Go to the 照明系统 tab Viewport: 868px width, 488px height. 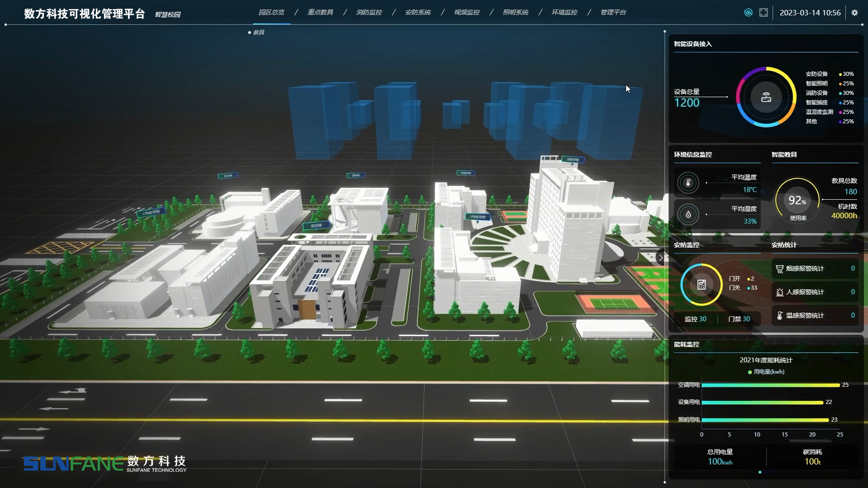[515, 13]
